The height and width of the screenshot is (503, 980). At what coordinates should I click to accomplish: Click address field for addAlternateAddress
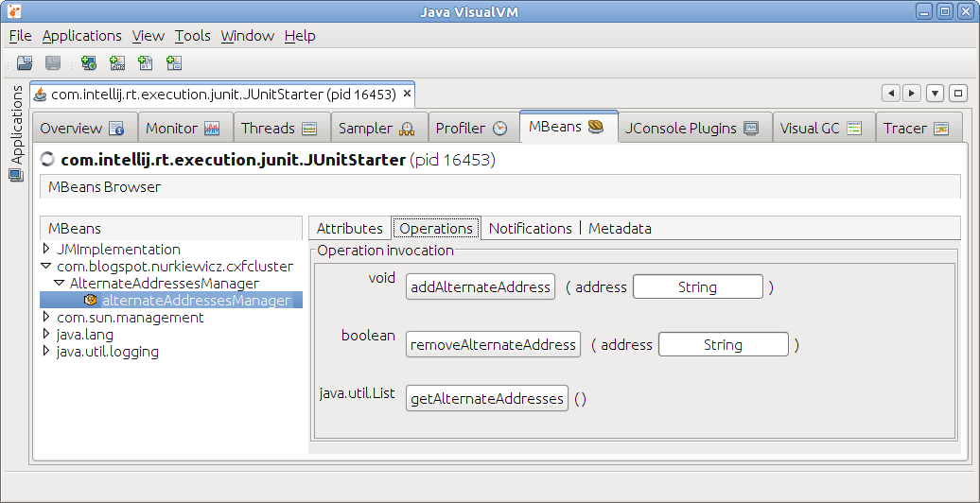[x=698, y=286]
